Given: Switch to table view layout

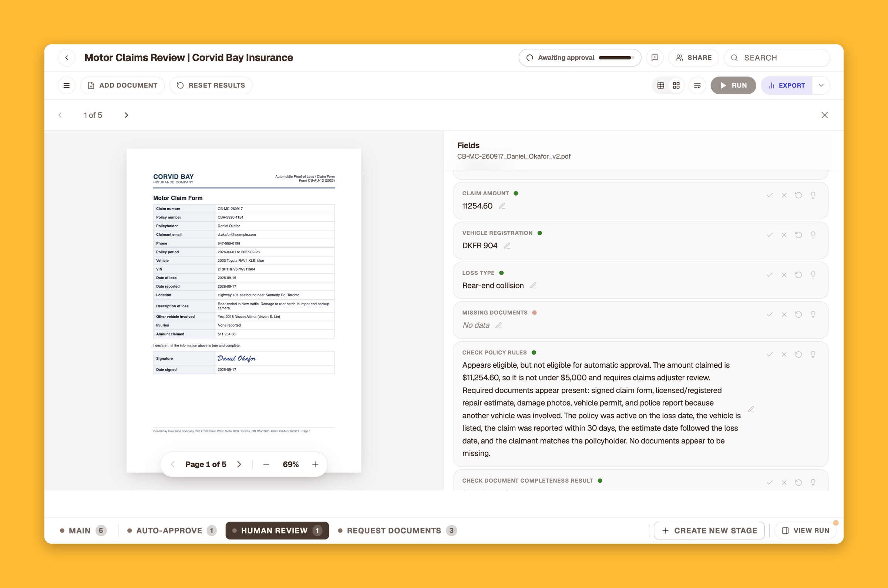Looking at the screenshot, I should 661,85.
